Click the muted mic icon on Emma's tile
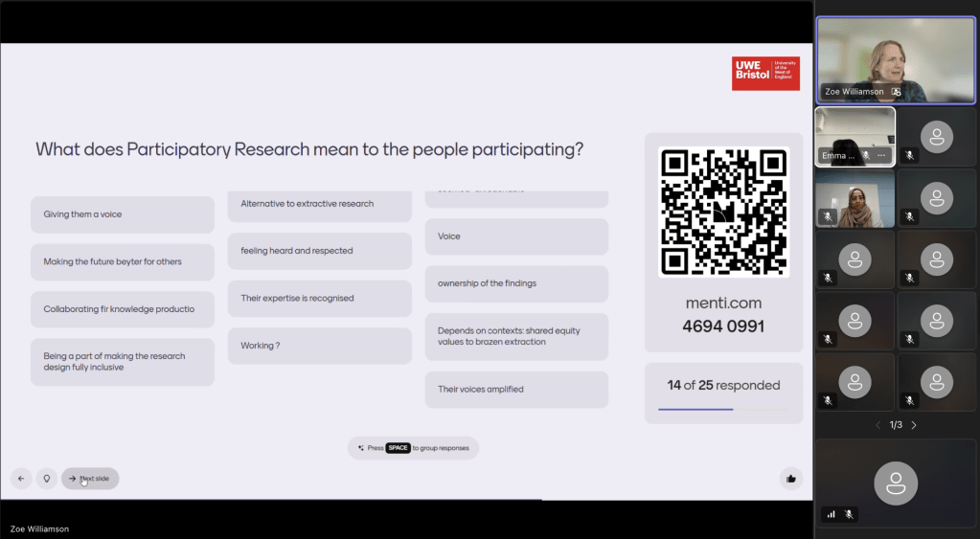The width and height of the screenshot is (980, 539). (x=866, y=155)
